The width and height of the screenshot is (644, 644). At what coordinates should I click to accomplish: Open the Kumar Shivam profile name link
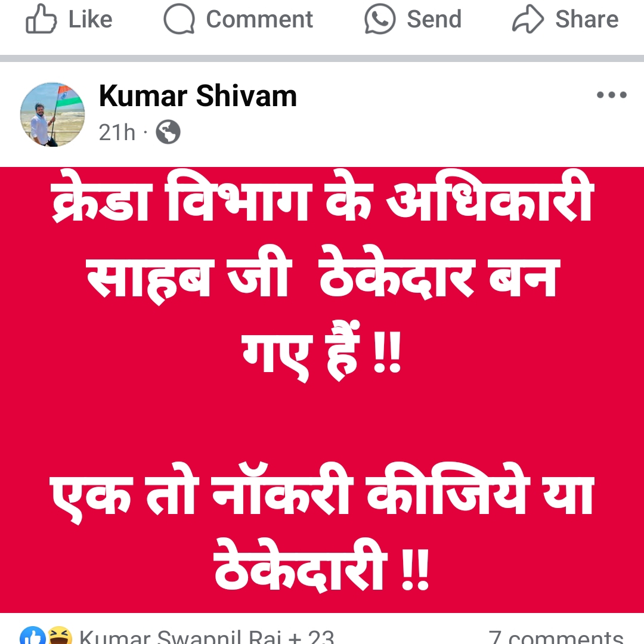(197, 95)
